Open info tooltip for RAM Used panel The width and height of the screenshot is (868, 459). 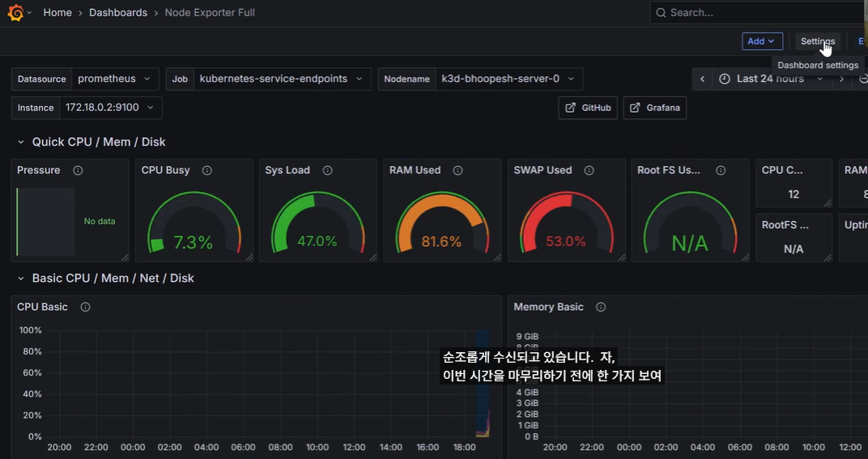pyautogui.click(x=457, y=171)
